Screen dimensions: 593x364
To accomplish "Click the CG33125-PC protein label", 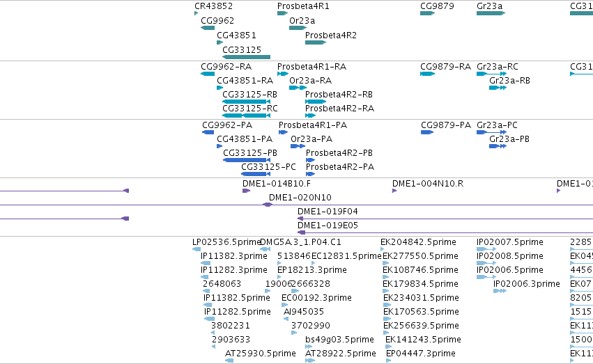I will point(268,167).
